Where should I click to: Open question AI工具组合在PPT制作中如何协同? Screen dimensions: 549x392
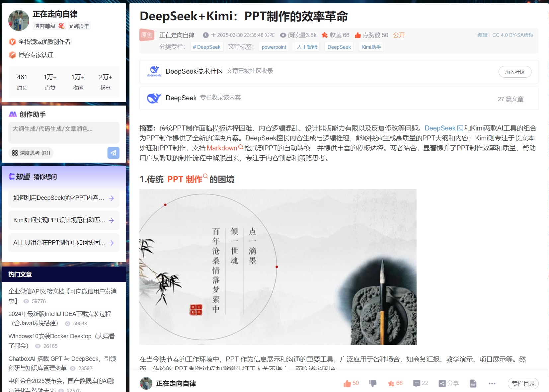[64, 243]
